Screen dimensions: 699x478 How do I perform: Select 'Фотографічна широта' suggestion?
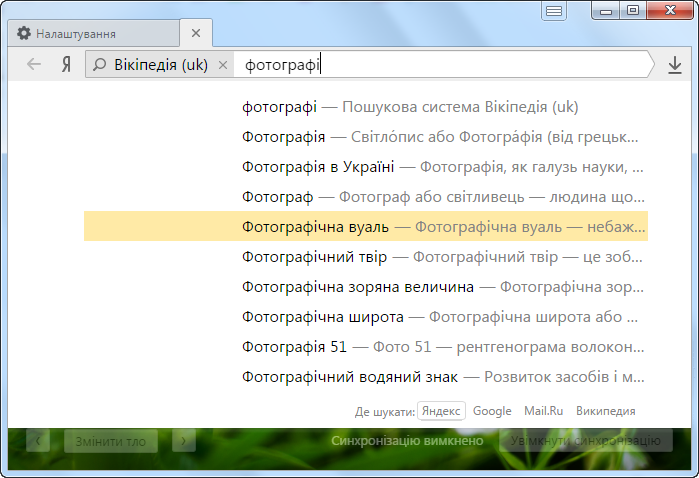[x=366, y=317]
